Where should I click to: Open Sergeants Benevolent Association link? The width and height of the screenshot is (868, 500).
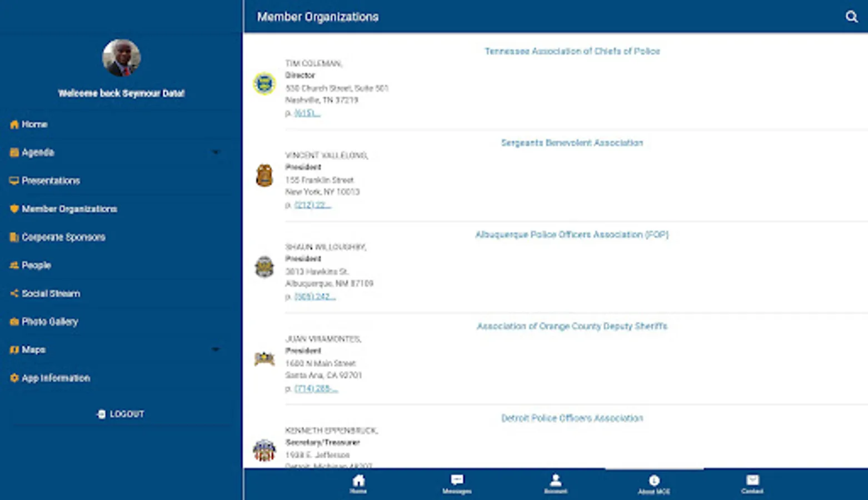572,143
